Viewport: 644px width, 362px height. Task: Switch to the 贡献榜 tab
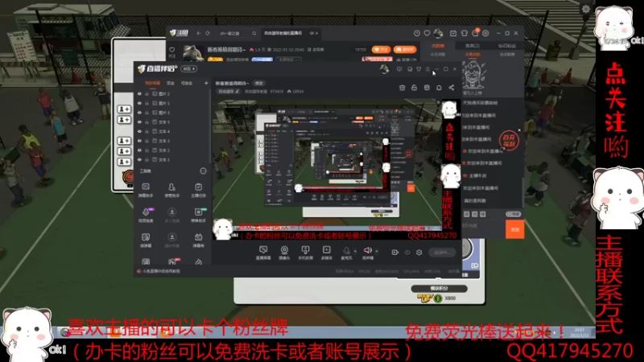(438, 46)
